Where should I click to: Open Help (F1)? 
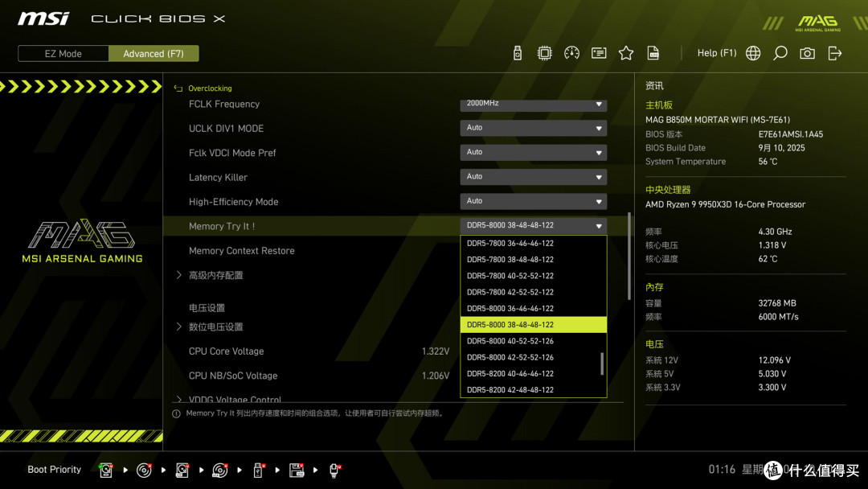716,53
